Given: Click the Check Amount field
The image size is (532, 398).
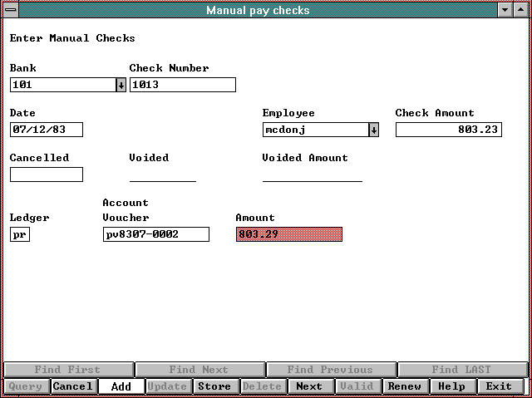Looking at the screenshot, I should point(448,130).
